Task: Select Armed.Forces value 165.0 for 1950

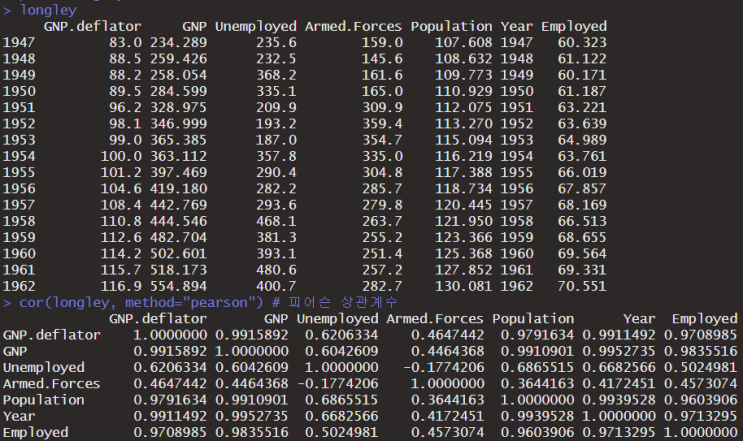Action: coord(382,91)
